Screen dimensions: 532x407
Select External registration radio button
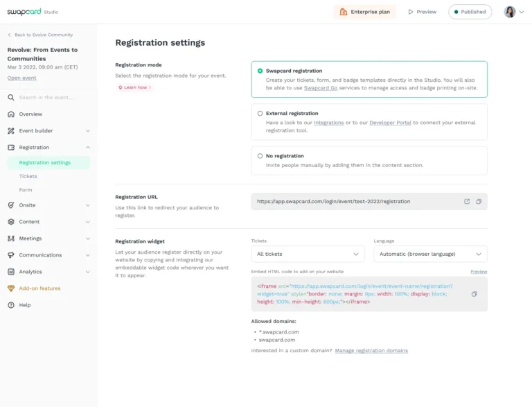(x=260, y=114)
